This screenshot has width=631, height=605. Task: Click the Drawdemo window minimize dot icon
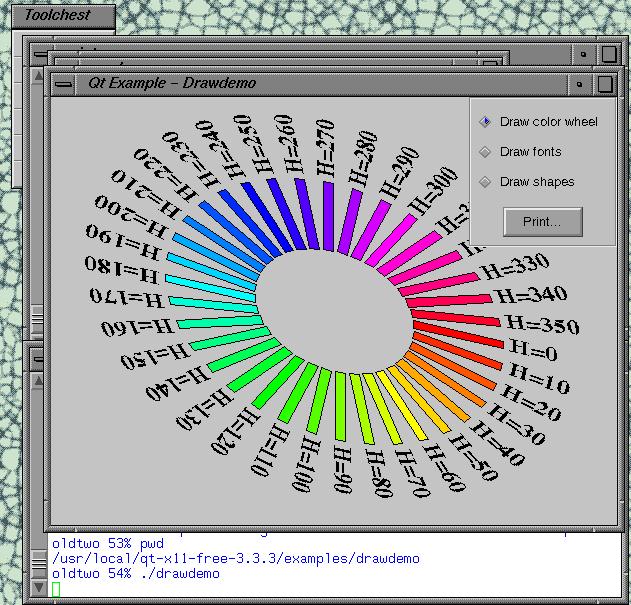click(x=579, y=85)
